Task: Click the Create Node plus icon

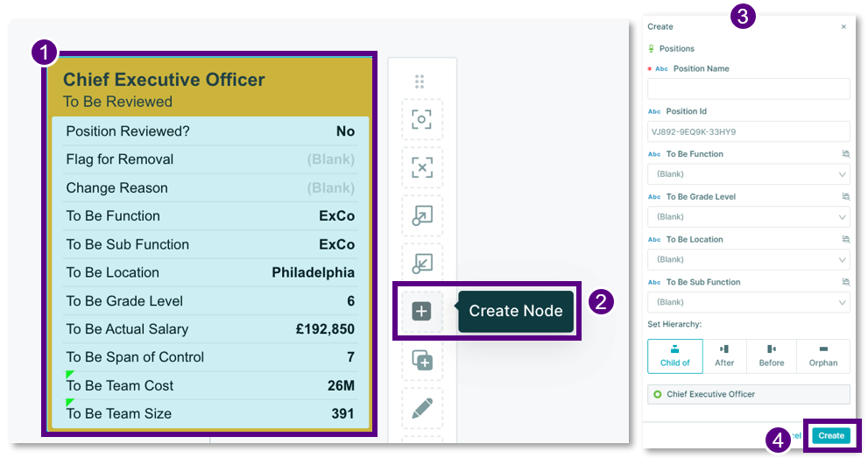Action: tap(421, 311)
